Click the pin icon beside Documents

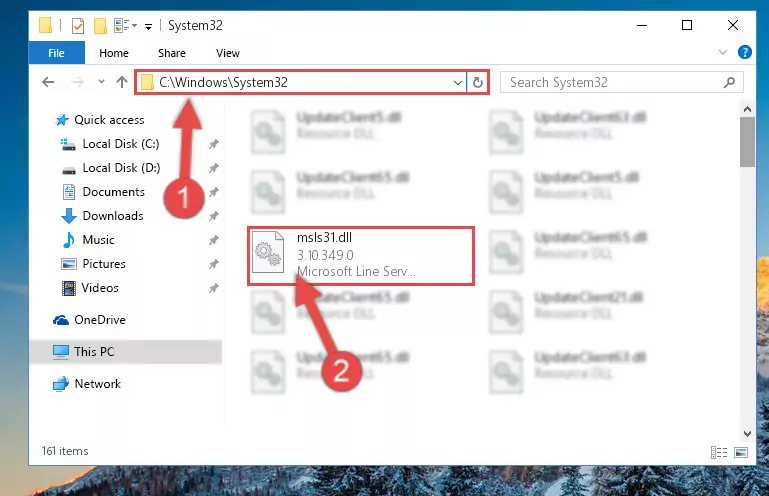213,192
